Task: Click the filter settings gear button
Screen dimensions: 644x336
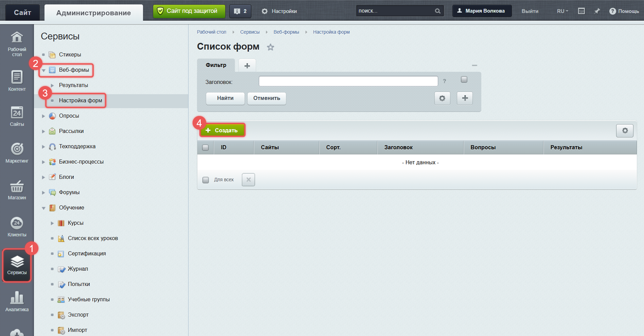Action: point(442,98)
